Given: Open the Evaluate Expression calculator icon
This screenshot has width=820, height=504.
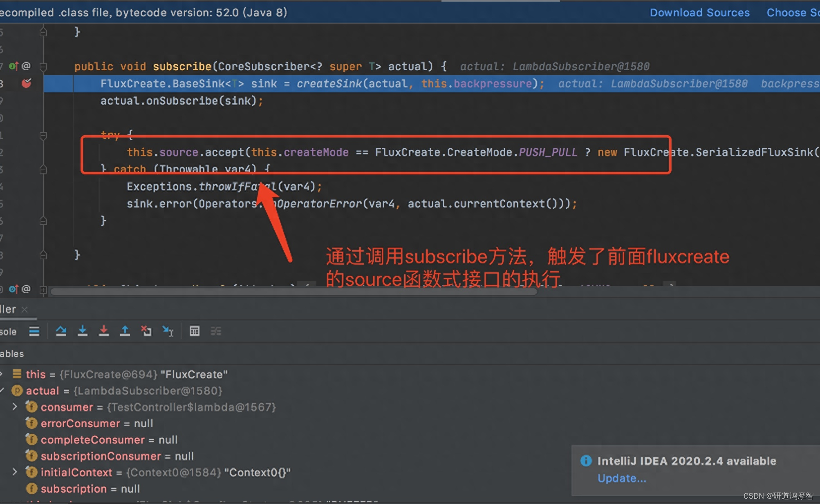Looking at the screenshot, I should (x=195, y=331).
